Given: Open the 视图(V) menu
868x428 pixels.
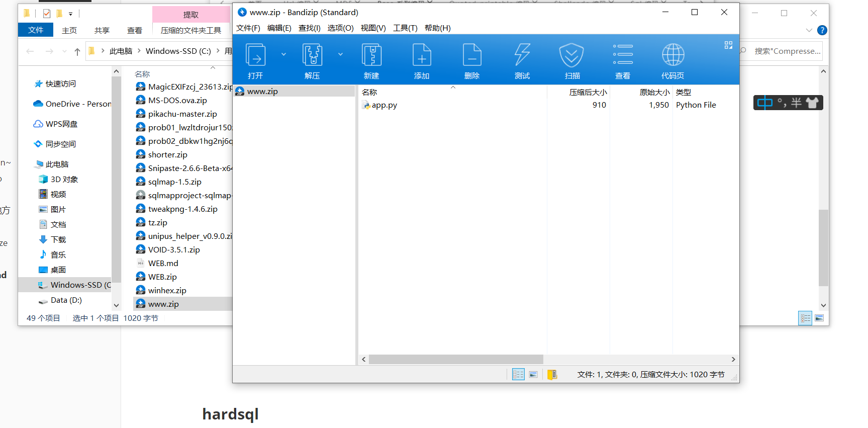Looking at the screenshot, I should point(373,28).
